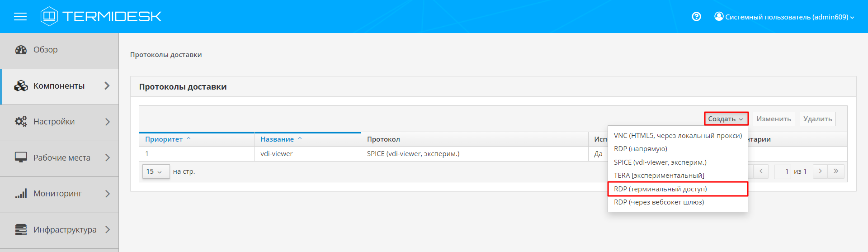
Task: Click the Рабочие места monitor icon
Action: [21, 157]
